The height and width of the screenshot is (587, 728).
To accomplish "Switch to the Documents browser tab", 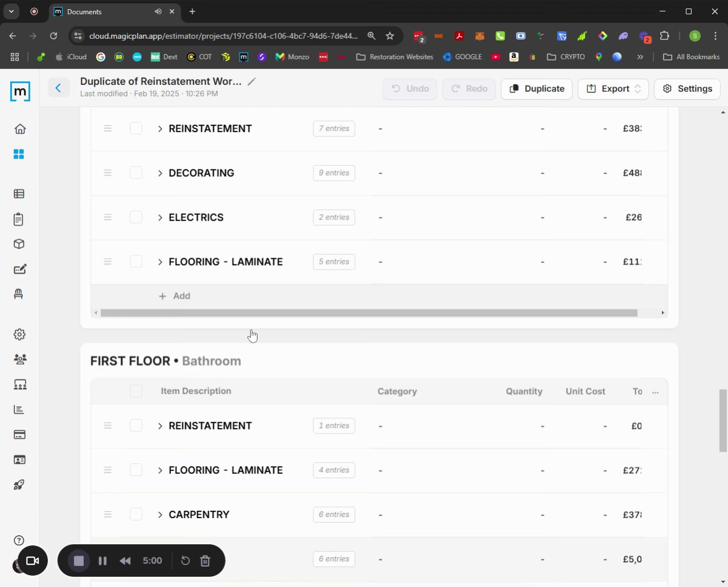I will coord(114,11).
